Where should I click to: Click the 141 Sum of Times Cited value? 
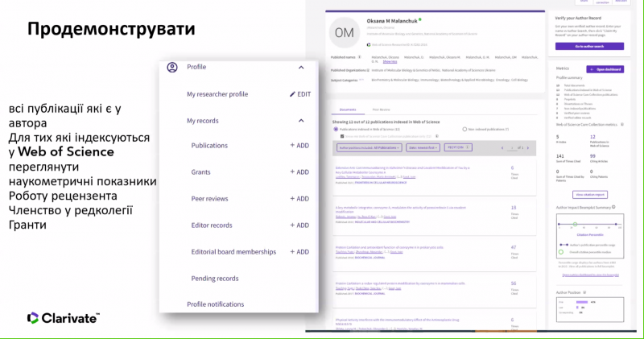(559, 156)
